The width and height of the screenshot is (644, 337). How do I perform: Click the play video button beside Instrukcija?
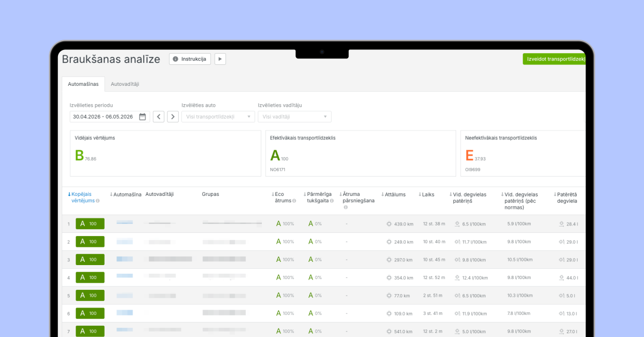tap(220, 59)
